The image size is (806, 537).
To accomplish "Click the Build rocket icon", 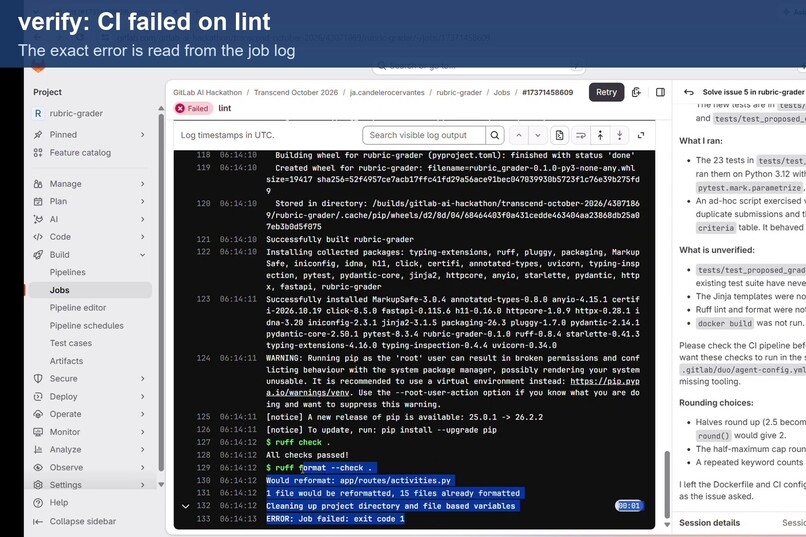I will click(38, 255).
